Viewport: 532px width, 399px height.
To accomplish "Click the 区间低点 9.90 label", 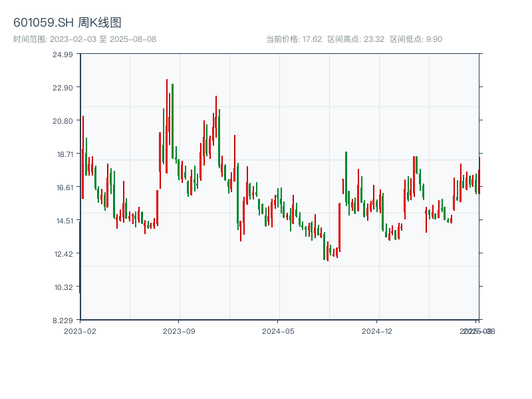I will [416, 39].
